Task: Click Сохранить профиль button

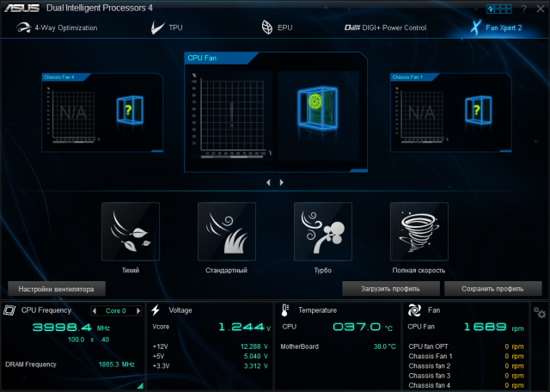Action: point(492,289)
